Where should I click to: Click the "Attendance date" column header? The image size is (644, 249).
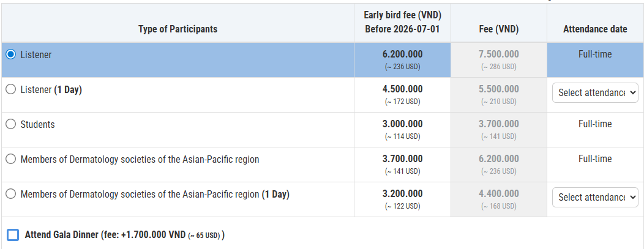595,29
